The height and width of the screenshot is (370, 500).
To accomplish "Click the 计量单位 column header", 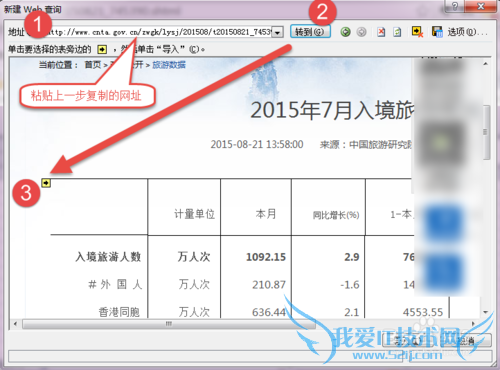I will click(194, 214).
